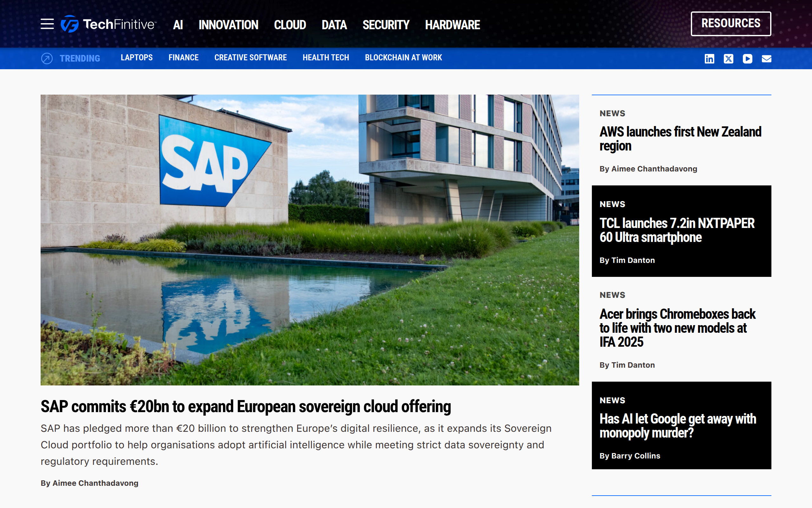
Task: Open TCL launches NXTPAPER 60 Ultra article
Action: [x=677, y=230]
